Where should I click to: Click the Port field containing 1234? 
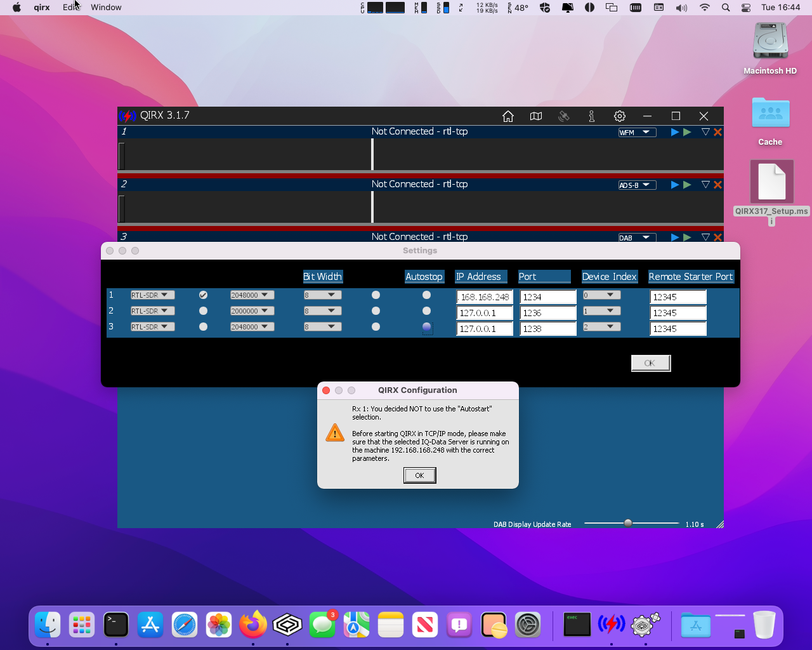[548, 297]
